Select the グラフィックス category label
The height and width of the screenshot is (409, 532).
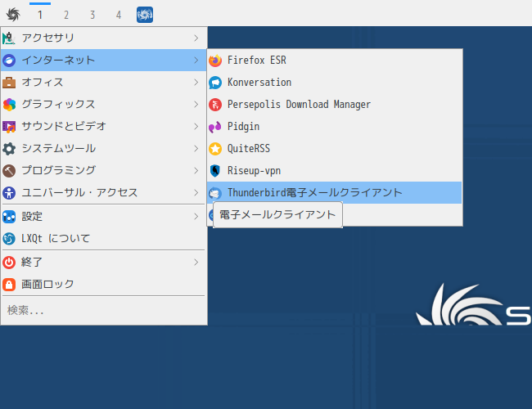coord(58,105)
